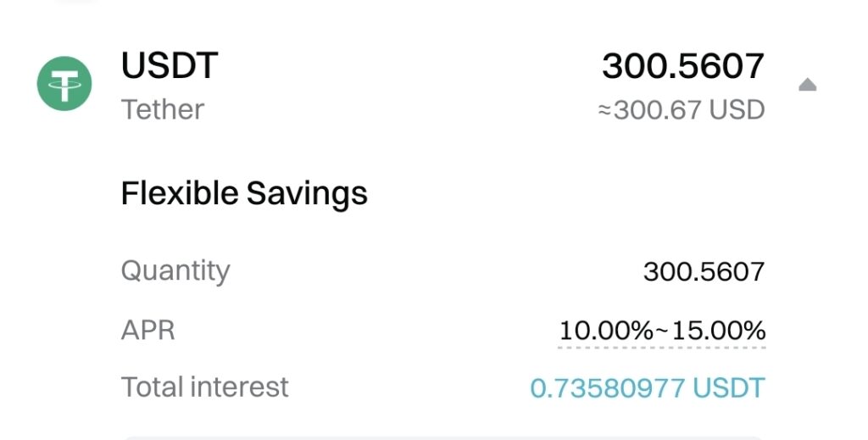
Task: Click the Tether subtitle under USDT
Action: (162, 109)
